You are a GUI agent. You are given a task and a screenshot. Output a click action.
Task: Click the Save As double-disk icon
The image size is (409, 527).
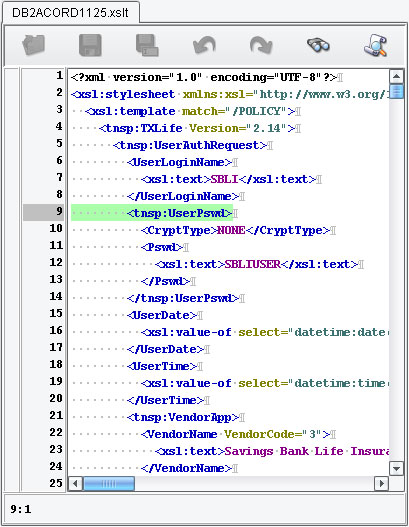[x=147, y=45]
